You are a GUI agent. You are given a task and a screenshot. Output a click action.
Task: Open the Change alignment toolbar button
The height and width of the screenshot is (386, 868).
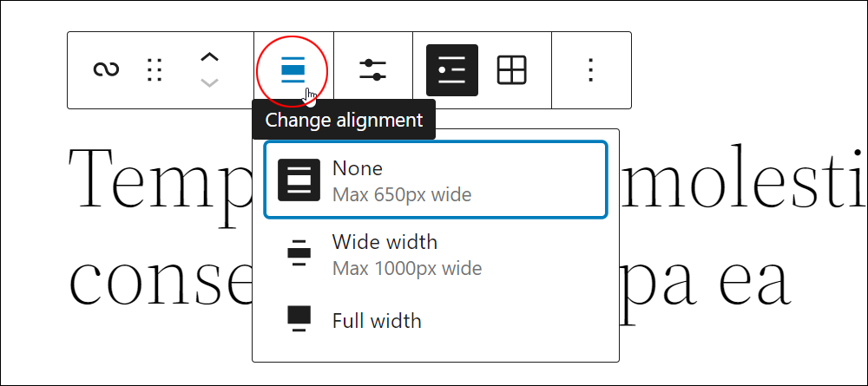coord(293,70)
